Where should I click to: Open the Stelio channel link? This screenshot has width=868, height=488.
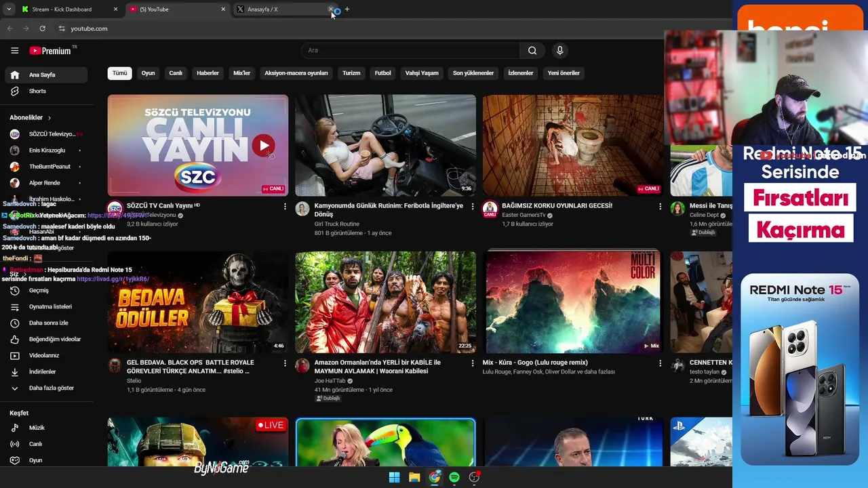(x=134, y=381)
